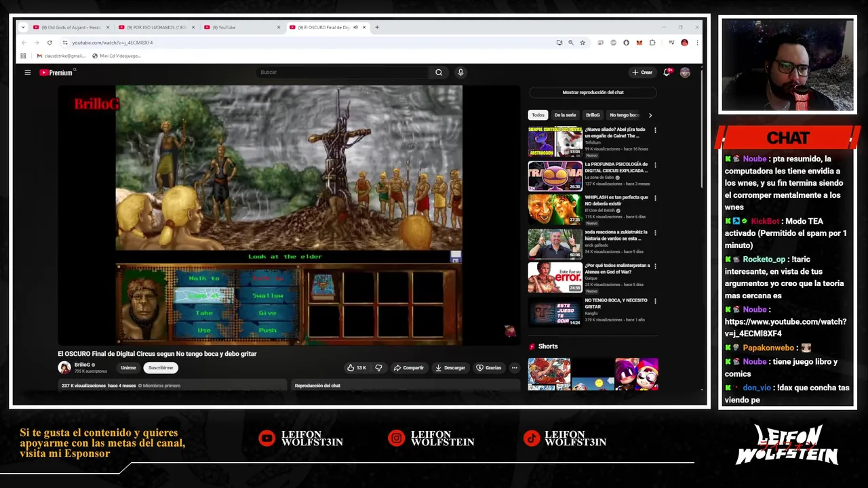Click the Gracias button
This screenshot has width=868, height=488.
(489, 368)
